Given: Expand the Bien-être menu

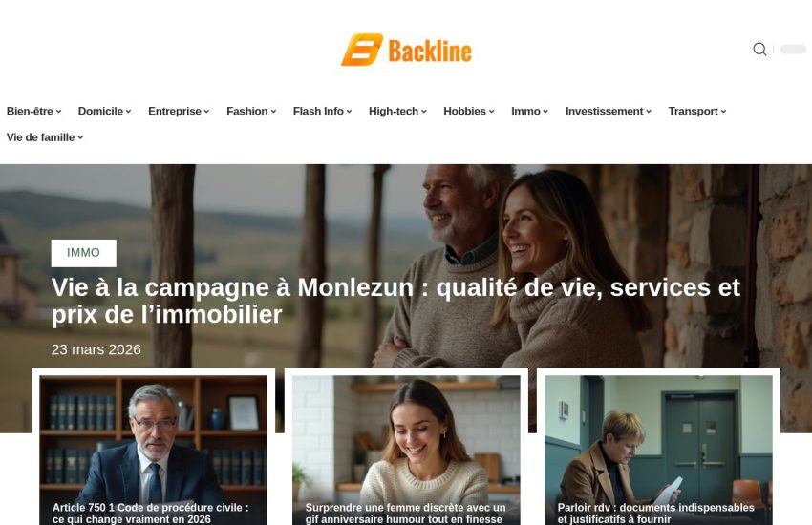Looking at the screenshot, I should click(34, 112).
